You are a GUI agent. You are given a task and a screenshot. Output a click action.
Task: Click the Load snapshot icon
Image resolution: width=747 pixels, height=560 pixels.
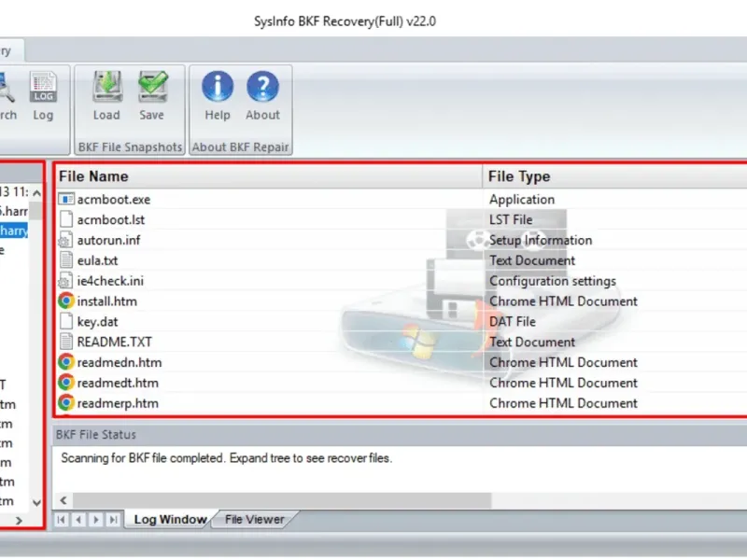click(x=106, y=87)
